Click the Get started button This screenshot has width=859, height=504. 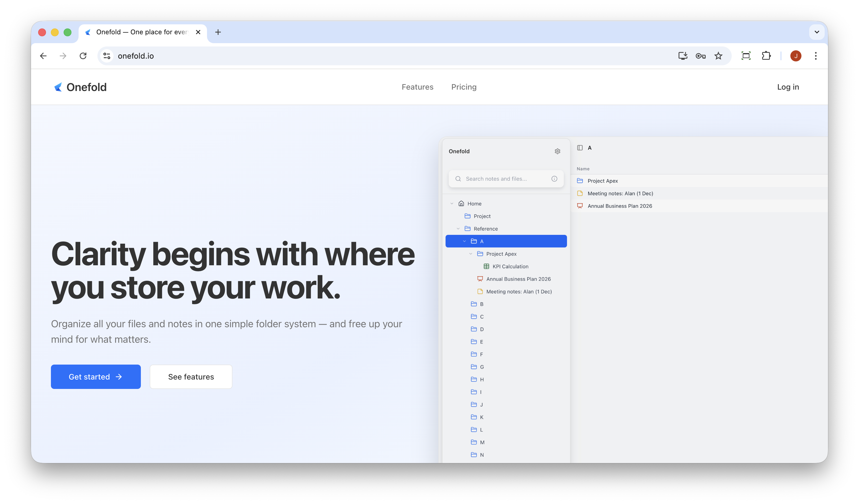pos(96,377)
